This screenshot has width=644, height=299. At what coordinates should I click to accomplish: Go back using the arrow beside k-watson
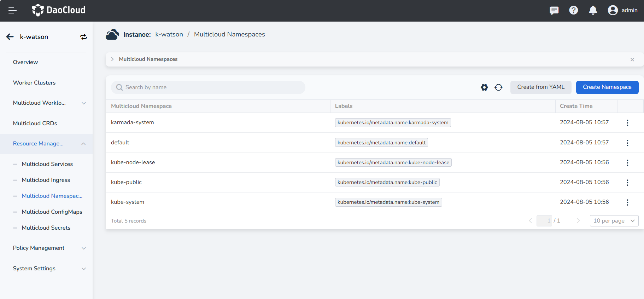pyautogui.click(x=10, y=37)
